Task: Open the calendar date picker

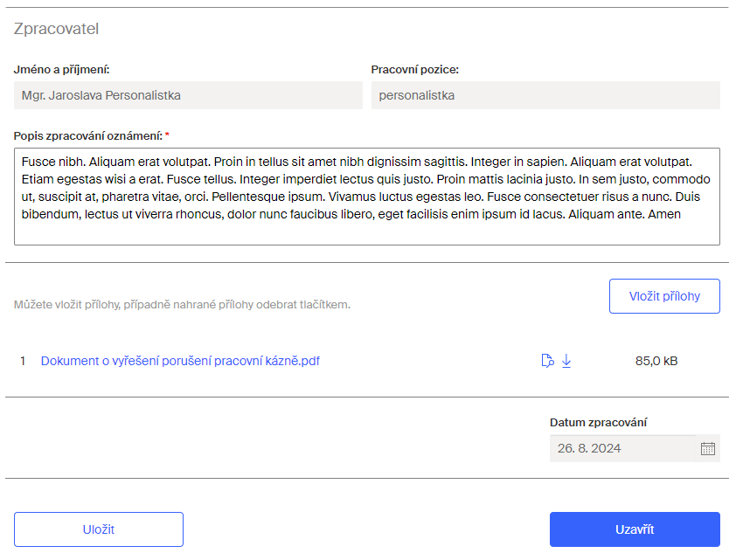Action: [708, 448]
